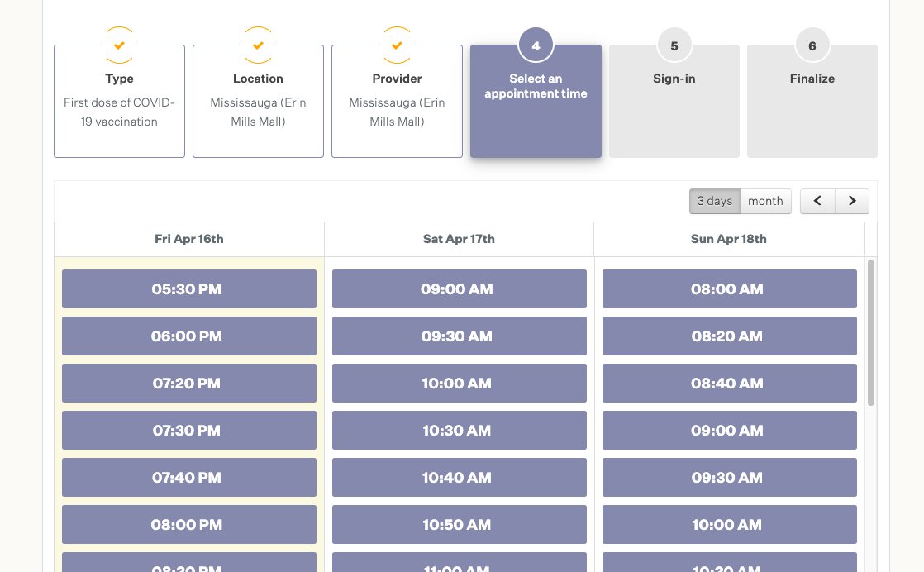Choose Saturday 10:30 AM slot
Viewport: 924px width, 572px height.
(459, 430)
